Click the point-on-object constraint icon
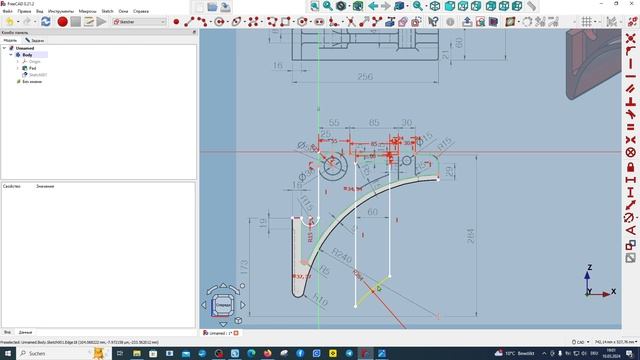Image resolution: width=640 pixels, height=360 pixels. coord(631,51)
